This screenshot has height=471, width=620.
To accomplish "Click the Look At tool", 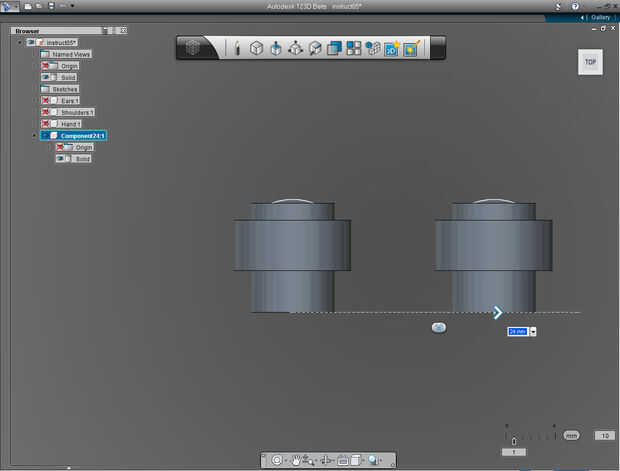I will (x=327, y=460).
